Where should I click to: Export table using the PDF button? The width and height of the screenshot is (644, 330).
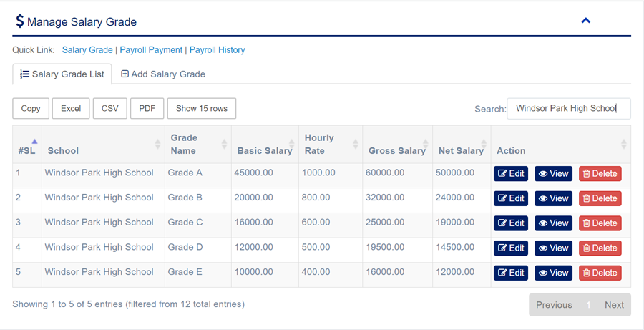pyautogui.click(x=147, y=109)
